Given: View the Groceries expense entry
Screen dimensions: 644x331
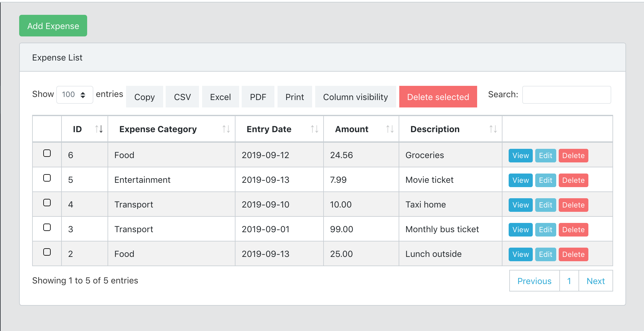Looking at the screenshot, I should [520, 156].
